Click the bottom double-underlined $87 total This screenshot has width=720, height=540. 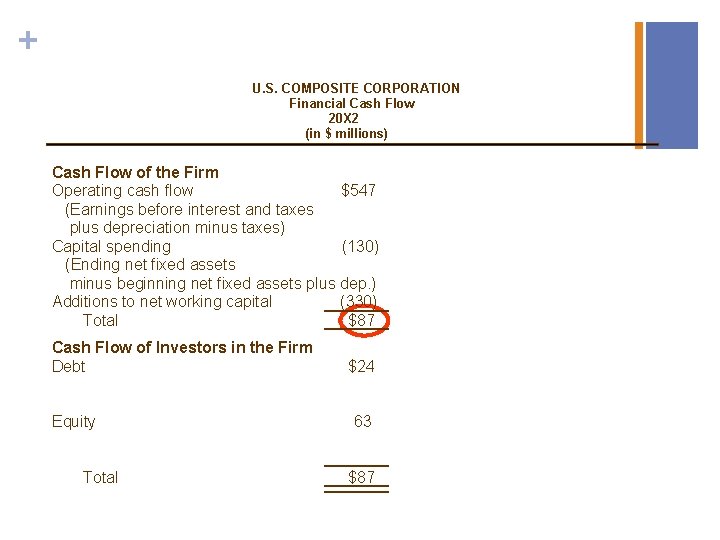361,477
